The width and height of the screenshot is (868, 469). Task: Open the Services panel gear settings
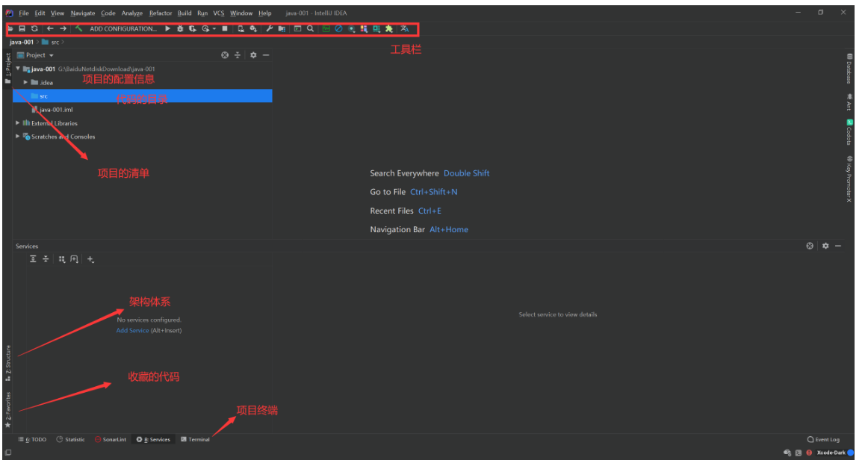825,245
